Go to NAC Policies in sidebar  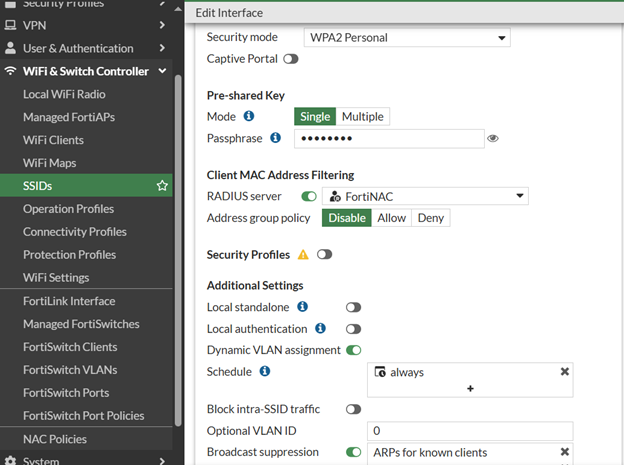pos(55,439)
